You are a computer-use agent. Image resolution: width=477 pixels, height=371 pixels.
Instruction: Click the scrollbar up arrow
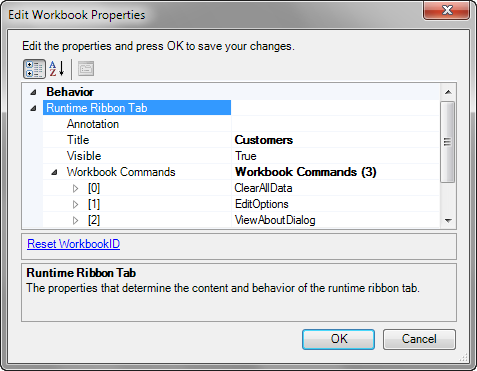coord(448,92)
